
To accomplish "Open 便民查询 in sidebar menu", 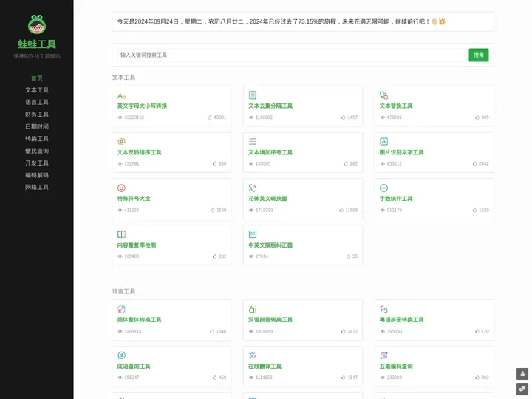I will [x=37, y=151].
